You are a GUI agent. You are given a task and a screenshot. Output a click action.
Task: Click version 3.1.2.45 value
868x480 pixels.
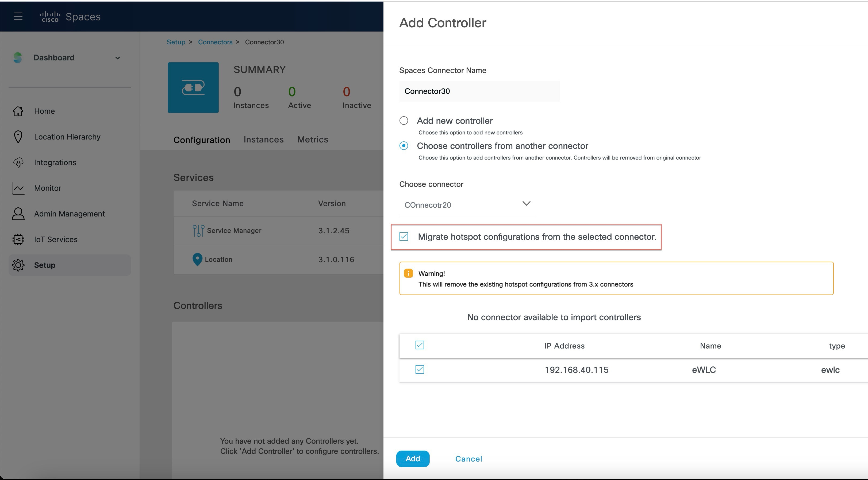pos(333,231)
